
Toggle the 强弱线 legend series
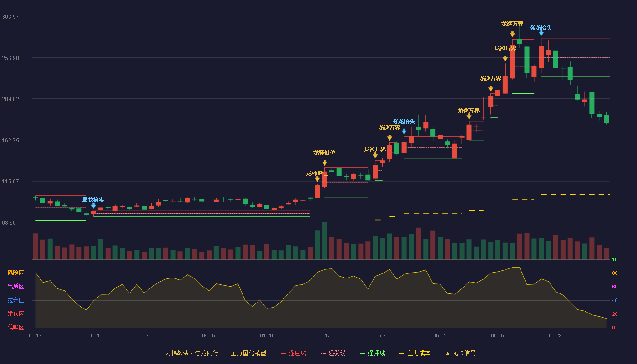pyautogui.click(x=333, y=353)
